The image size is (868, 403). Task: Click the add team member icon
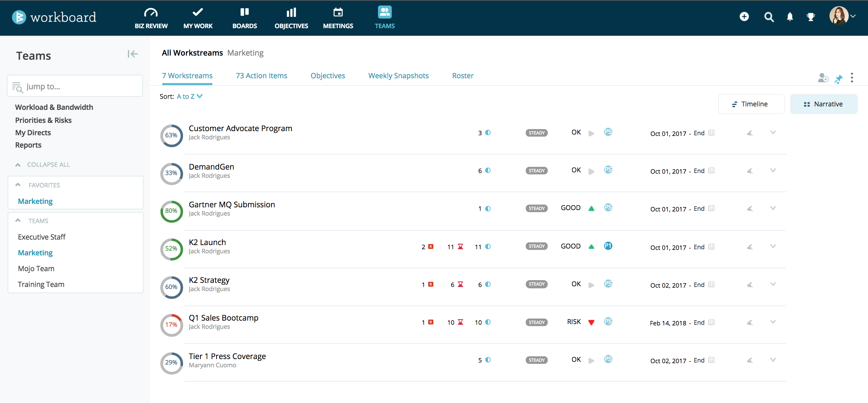pos(823,78)
